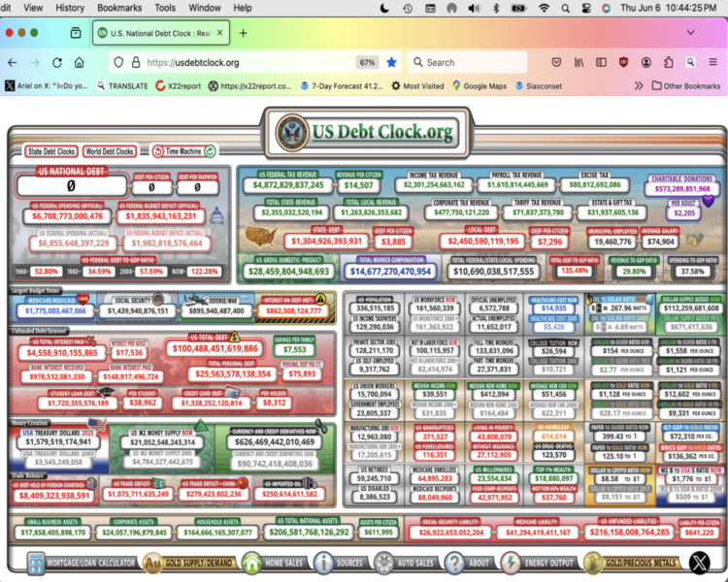Open World Debt Clocks button
This screenshot has height=582, width=728.
coord(110,151)
